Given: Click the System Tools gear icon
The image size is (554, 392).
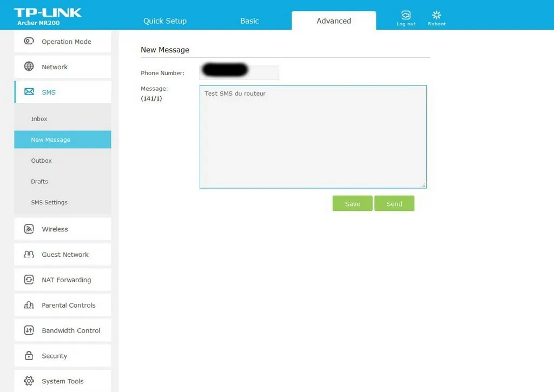Looking at the screenshot, I should [x=29, y=381].
